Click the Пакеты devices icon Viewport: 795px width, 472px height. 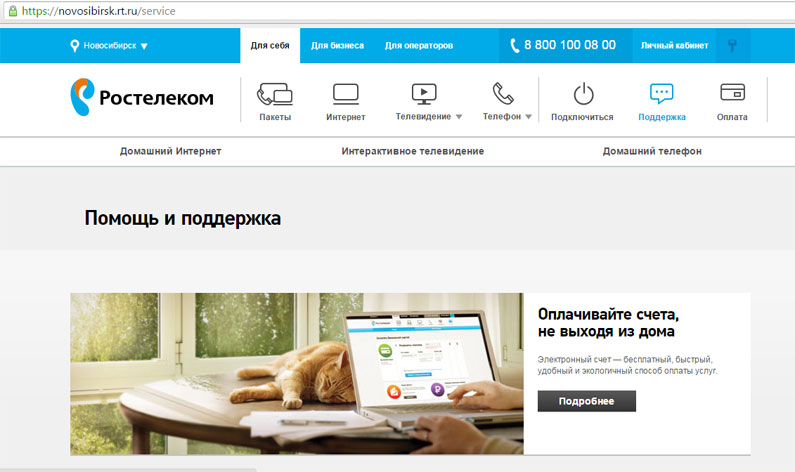tap(274, 95)
